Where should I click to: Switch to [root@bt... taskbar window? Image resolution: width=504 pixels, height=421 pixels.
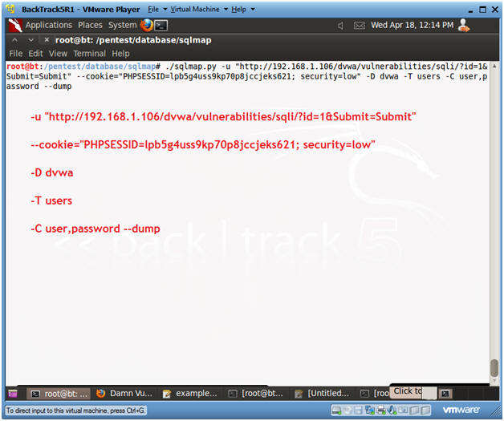pyautogui.click(x=256, y=394)
